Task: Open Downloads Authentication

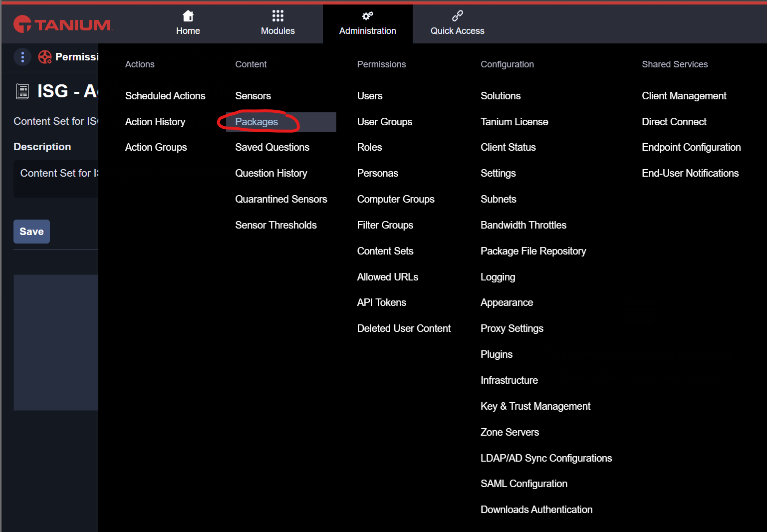Action: 536,510
